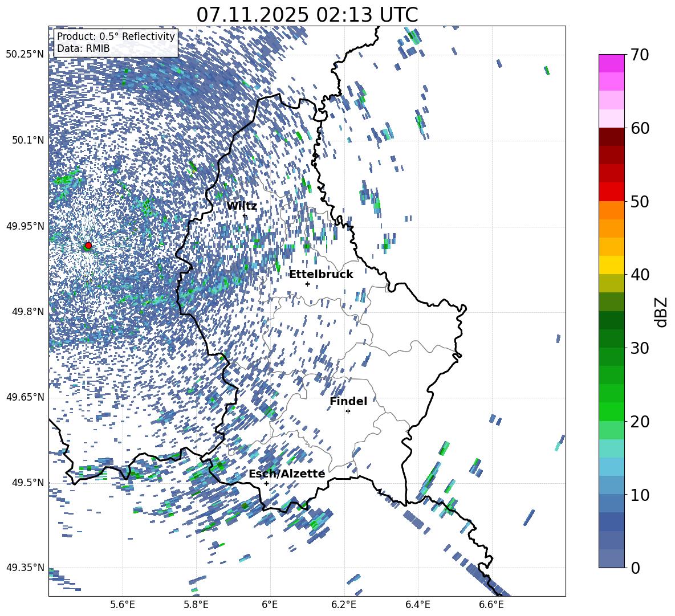
Task: Click the 60 colorbar tick label
Action: [x=640, y=128]
